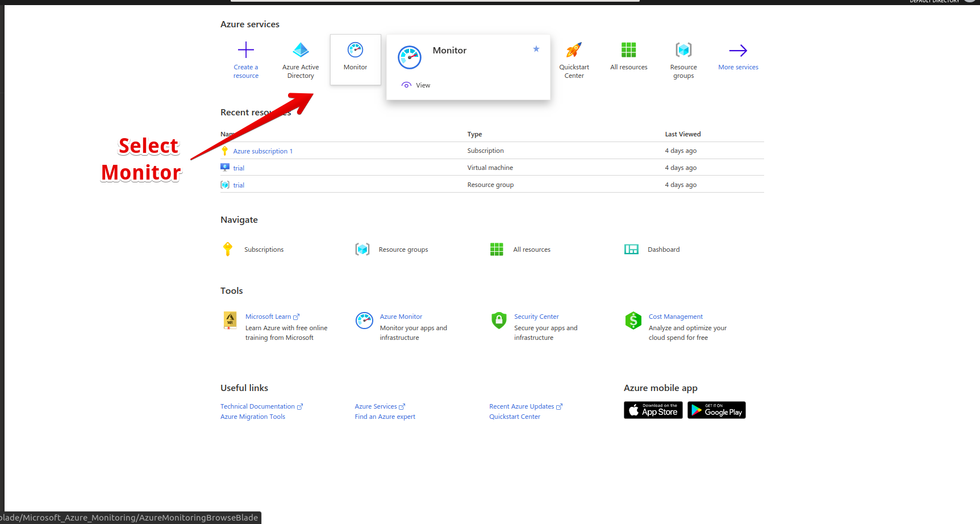Sort by the Last Viewed column header
The height and width of the screenshot is (524, 980).
[x=683, y=134]
